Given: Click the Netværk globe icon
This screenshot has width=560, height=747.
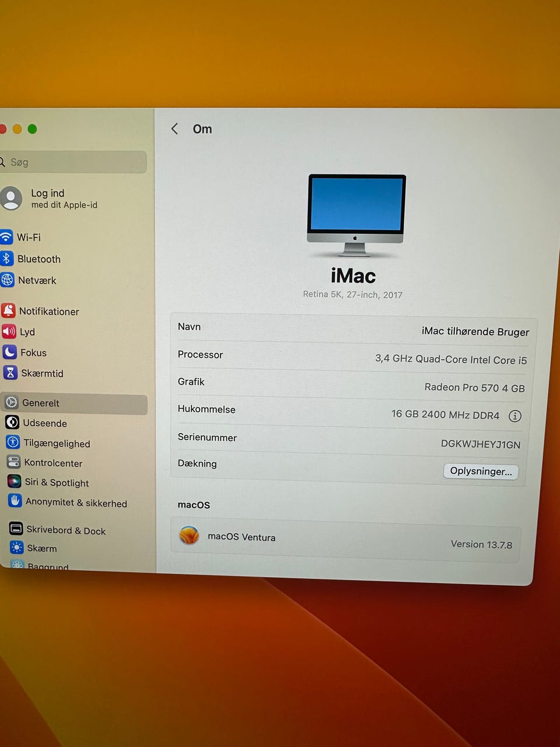Looking at the screenshot, I should pyautogui.click(x=7, y=280).
